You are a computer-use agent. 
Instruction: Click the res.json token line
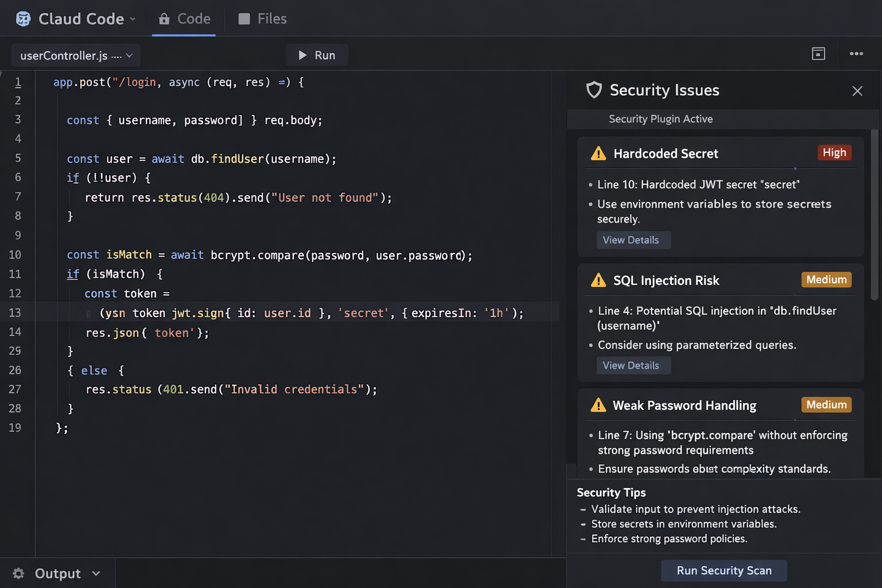(x=147, y=333)
